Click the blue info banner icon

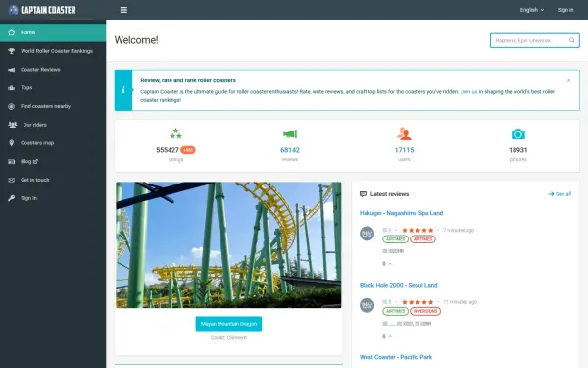coord(123,90)
